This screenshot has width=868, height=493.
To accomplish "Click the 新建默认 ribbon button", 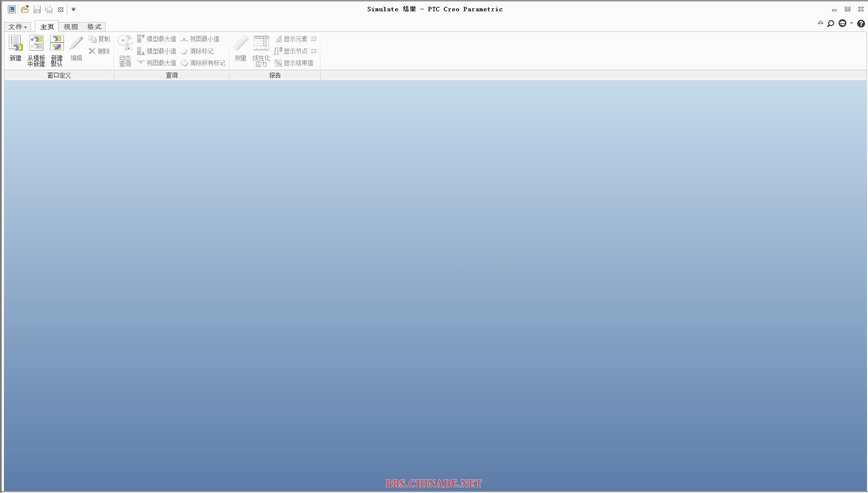I will pos(57,50).
